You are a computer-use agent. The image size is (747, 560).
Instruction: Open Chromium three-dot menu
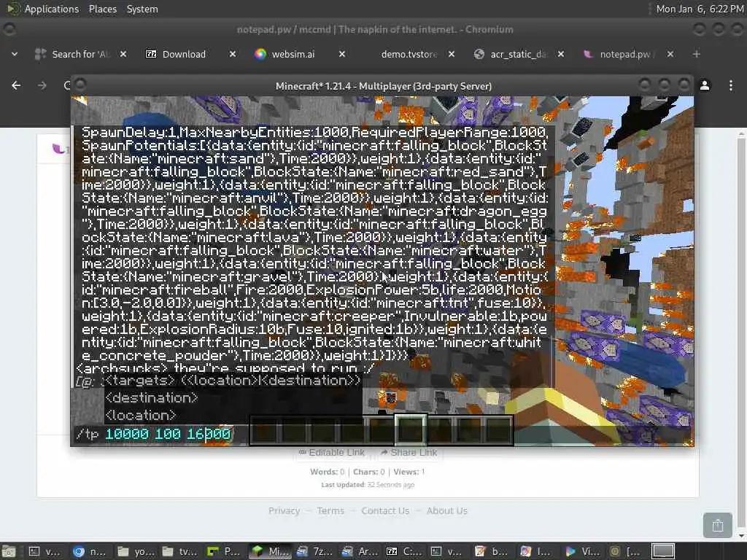pyautogui.click(x=731, y=85)
